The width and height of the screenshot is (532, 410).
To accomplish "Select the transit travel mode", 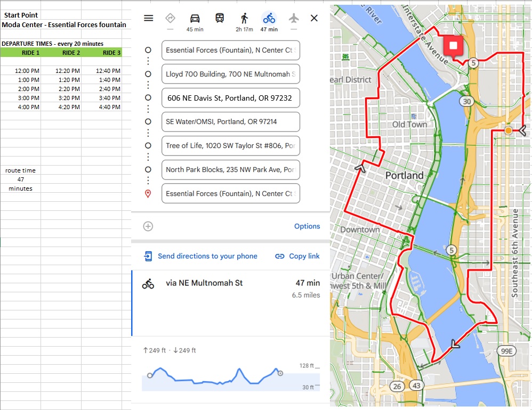I will (x=220, y=18).
